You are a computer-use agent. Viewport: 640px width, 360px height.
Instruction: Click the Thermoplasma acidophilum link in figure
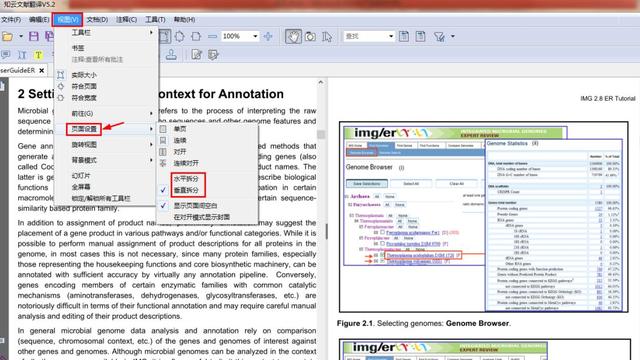coord(420,255)
